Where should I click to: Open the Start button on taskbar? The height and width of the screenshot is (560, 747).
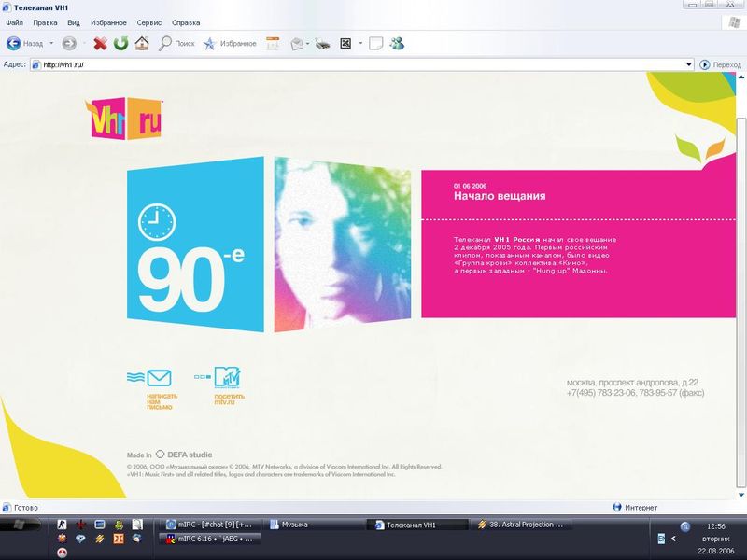coord(21,525)
